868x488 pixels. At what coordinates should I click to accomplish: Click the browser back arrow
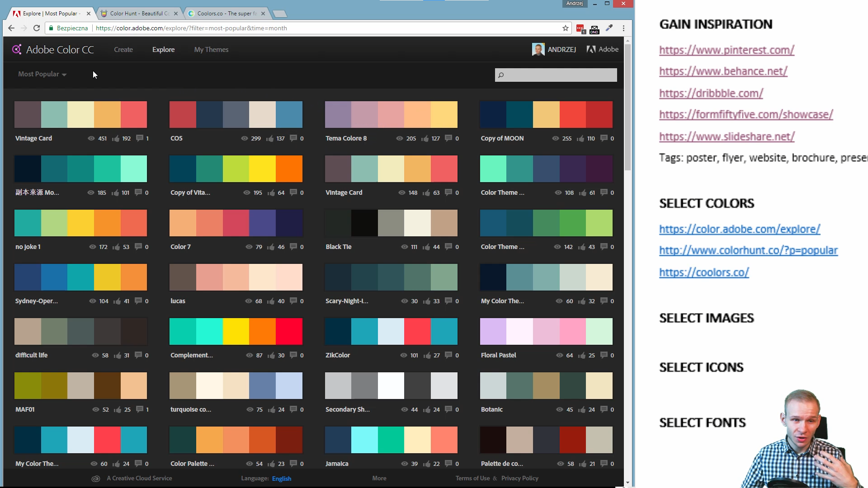click(11, 28)
